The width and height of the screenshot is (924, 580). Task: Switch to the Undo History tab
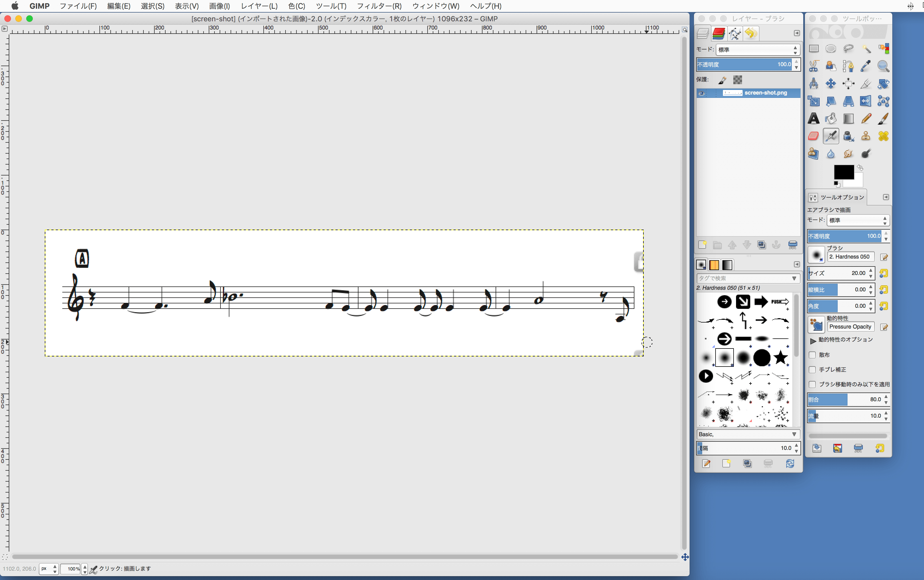(x=751, y=34)
